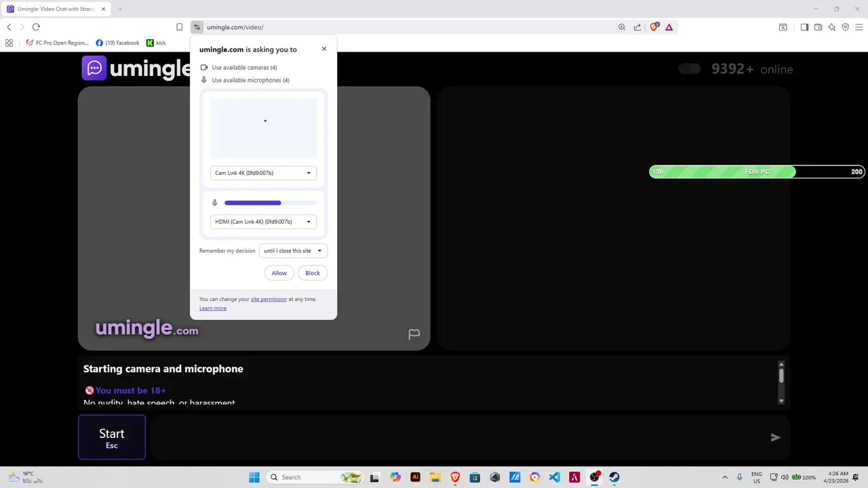Open Steam from the taskbar

(x=614, y=477)
